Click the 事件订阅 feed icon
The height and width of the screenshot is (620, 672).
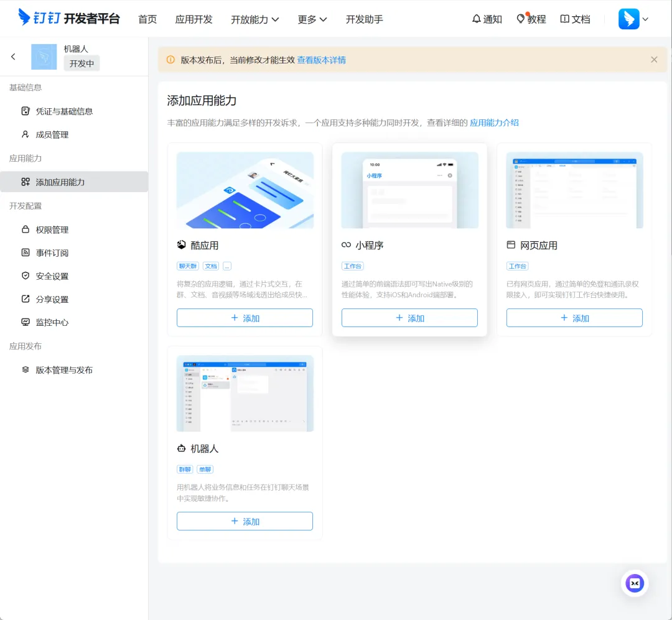[x=26, y=252]
